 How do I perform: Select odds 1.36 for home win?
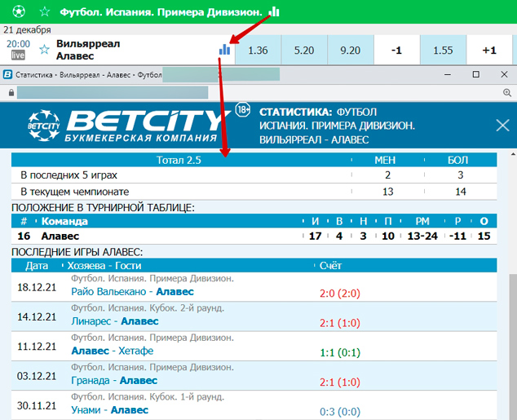click(x=258, y=50)
